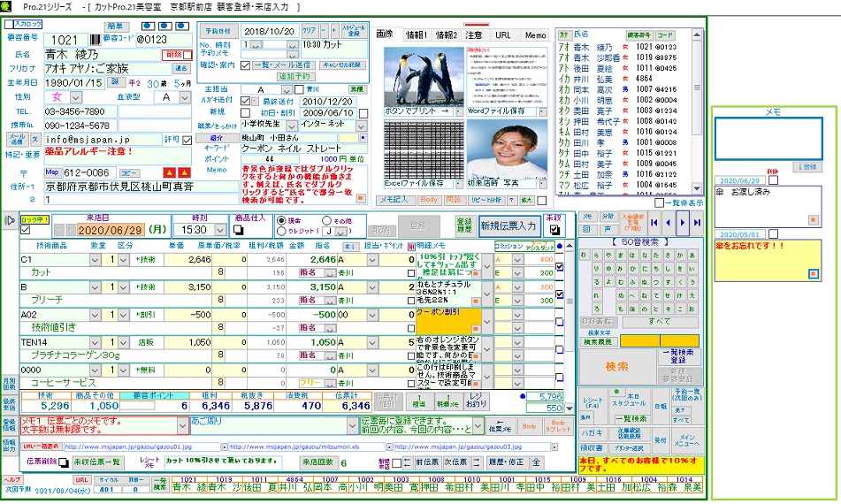Select the クレジット payment radio button
Image resolution: width=841 pixels, height=504 pixels.
click(x=281, y=231)
